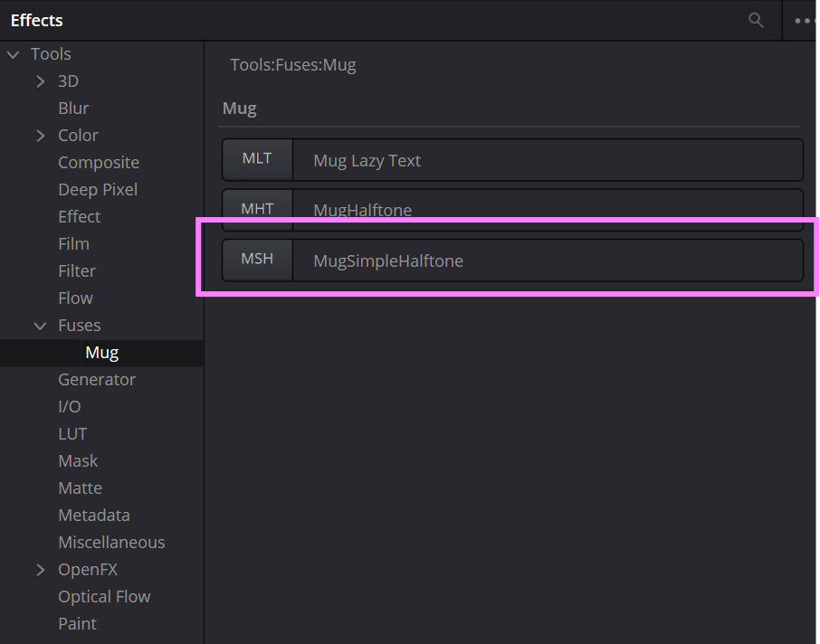Screen dimensions: 820x644
Task: Select the Fuses category label
Action: 79,325
